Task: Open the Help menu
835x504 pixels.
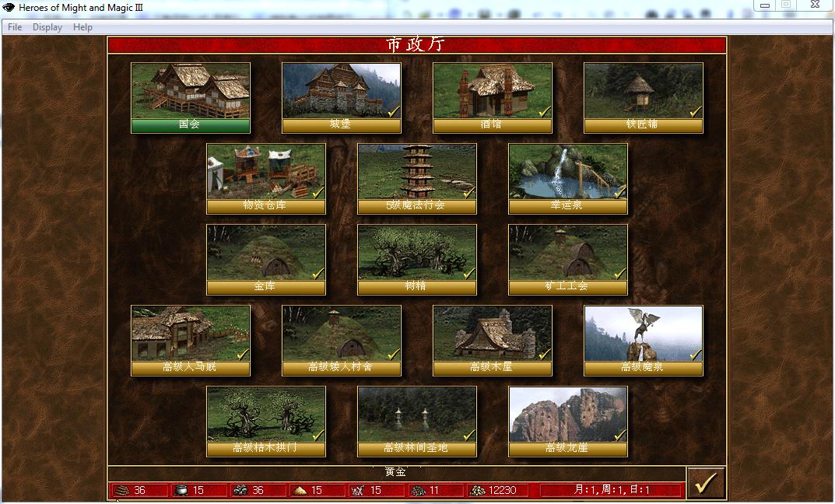Action: point(82,27)
